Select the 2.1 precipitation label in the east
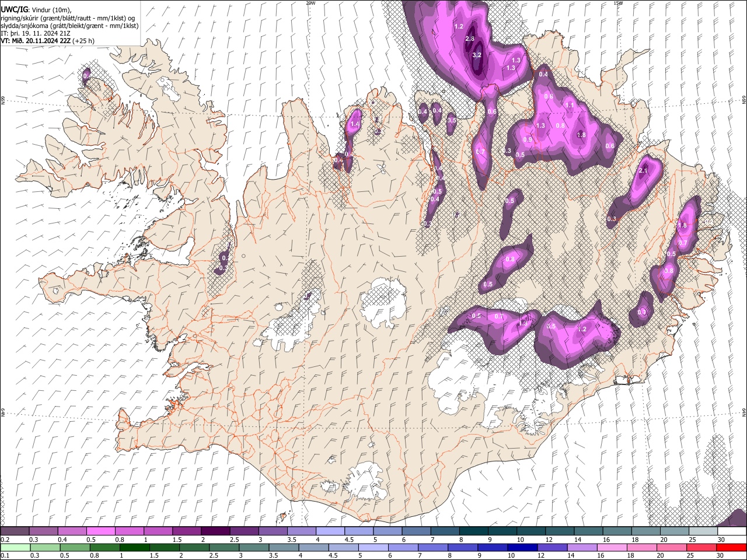The image size is (747, 560). pyautogui.click(x=644, y=171)
